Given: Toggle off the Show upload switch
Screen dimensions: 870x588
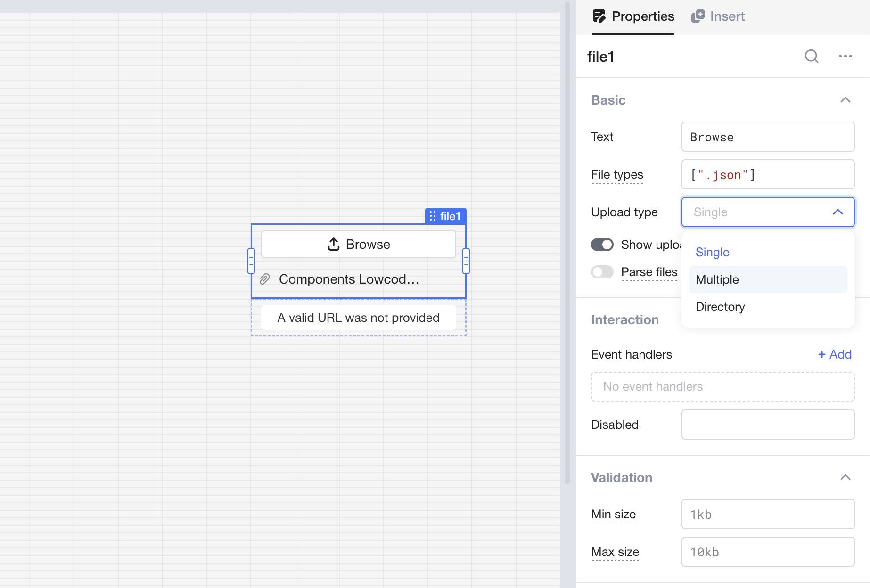Looking at the screenshot, I should click(x=602, y=245).
